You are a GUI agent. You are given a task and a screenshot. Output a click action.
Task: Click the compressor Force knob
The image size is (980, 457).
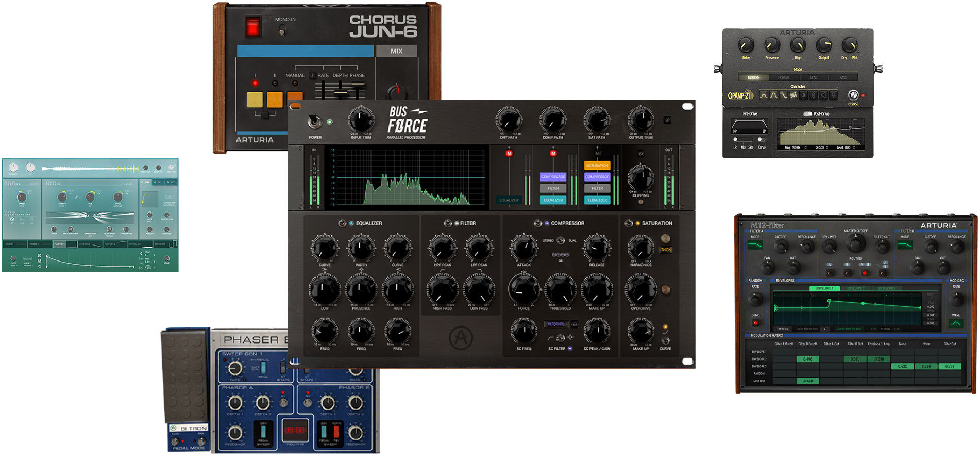[523, 290]
